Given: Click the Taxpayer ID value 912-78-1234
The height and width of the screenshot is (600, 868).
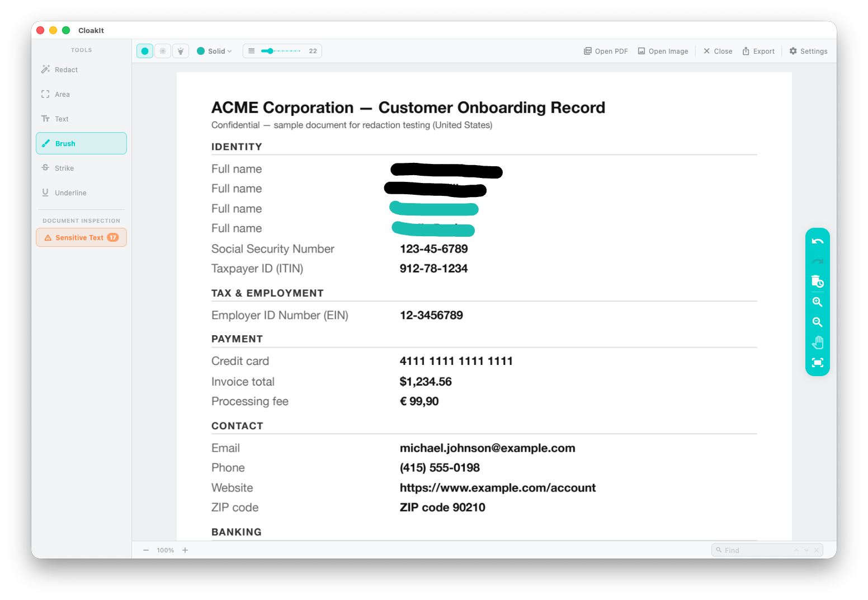Looking at the screenshot, I should click(433, 269).
